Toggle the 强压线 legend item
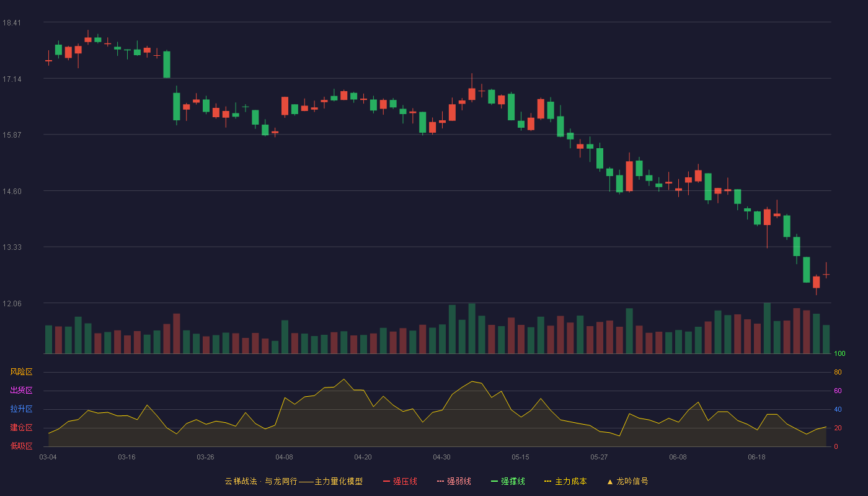Image resolution: width=868 pixels, height=496 pixels. coord(400,481)
